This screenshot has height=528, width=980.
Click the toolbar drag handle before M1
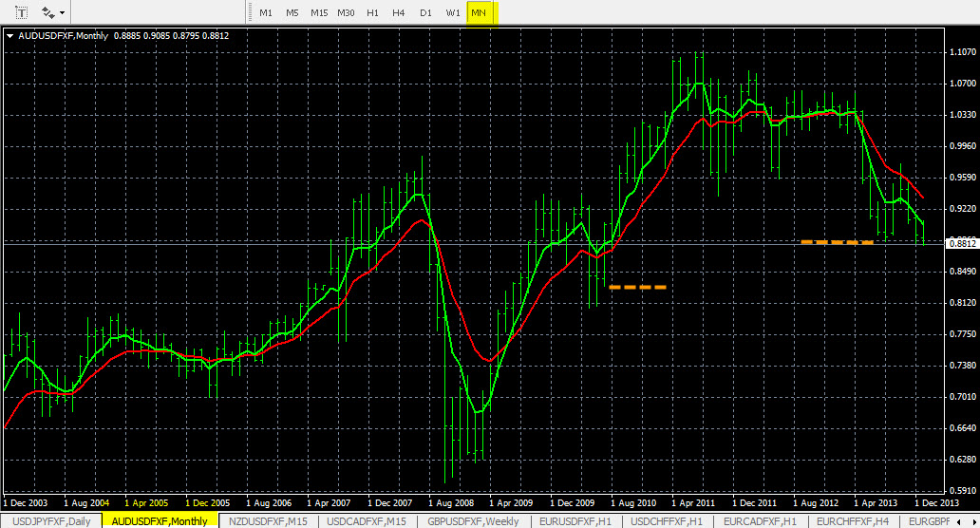pyautogui.click(x=250, y=12)
